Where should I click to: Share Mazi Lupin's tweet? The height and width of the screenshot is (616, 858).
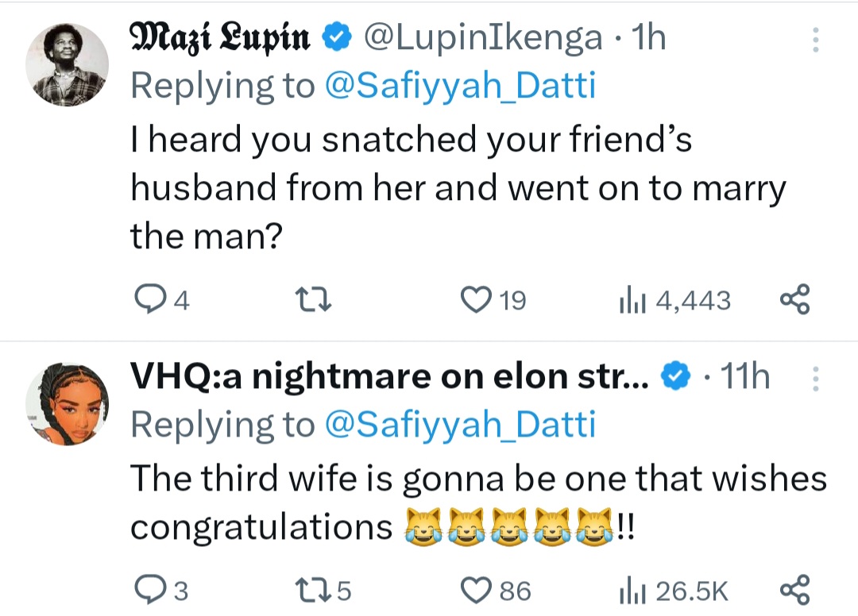click(x=794, y=300)
